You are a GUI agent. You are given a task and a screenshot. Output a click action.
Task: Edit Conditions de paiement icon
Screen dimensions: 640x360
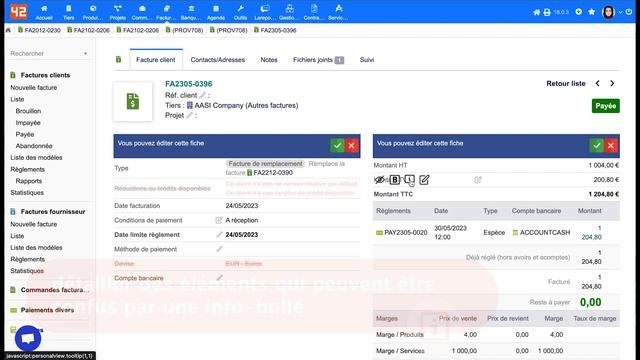point(219,220)
